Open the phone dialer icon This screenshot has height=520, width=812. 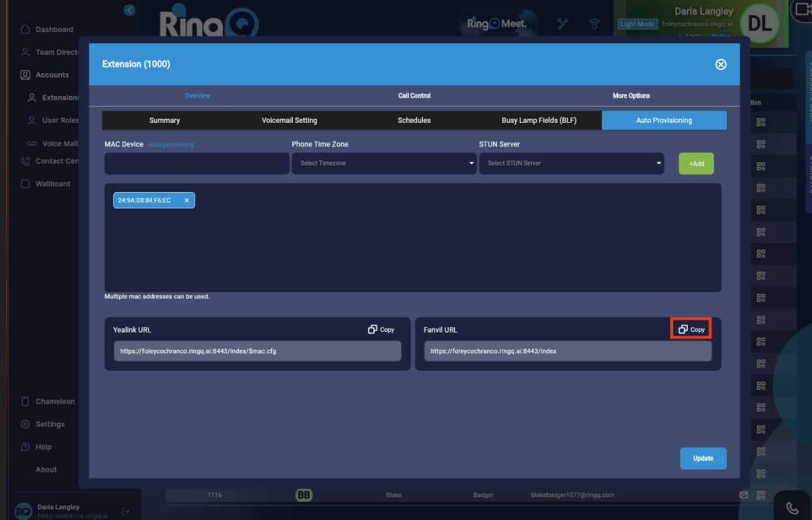[792, 508]
